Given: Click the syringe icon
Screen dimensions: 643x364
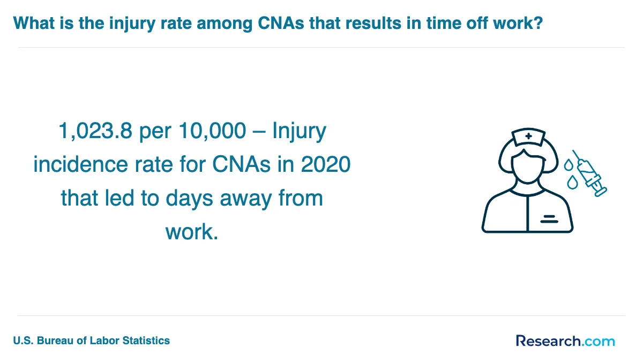Looking at the screenshot, I should 589,173.
